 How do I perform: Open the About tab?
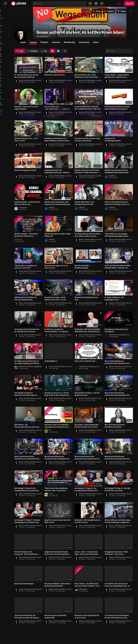96,42
